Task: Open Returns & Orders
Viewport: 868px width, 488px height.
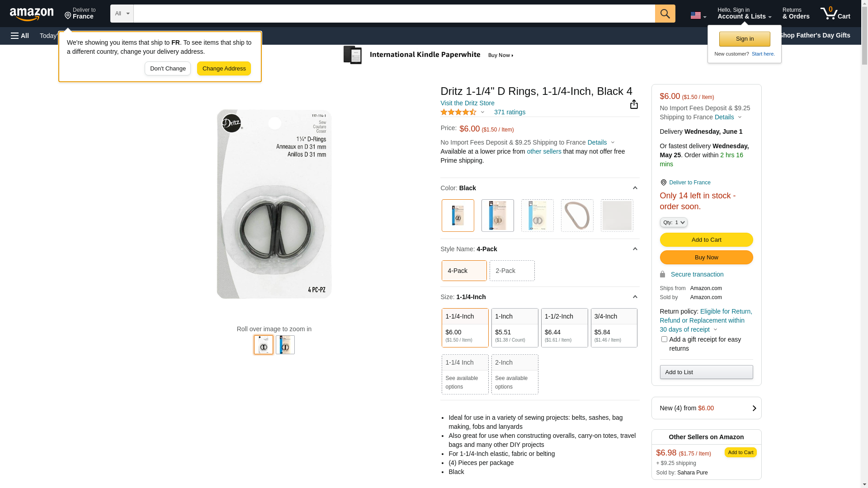Action: pyautogui.click(x=796, y=14)
